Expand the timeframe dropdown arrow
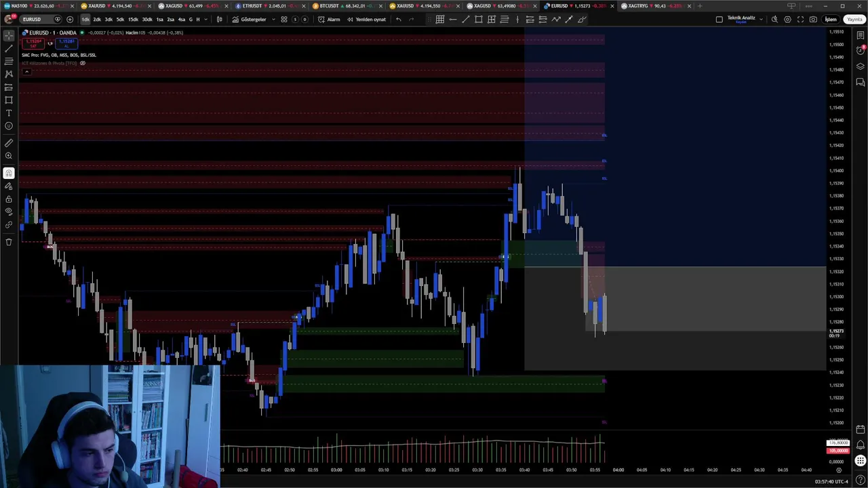Image resolution: width=868 pixels, height=488 pixels. click(206, 19)
